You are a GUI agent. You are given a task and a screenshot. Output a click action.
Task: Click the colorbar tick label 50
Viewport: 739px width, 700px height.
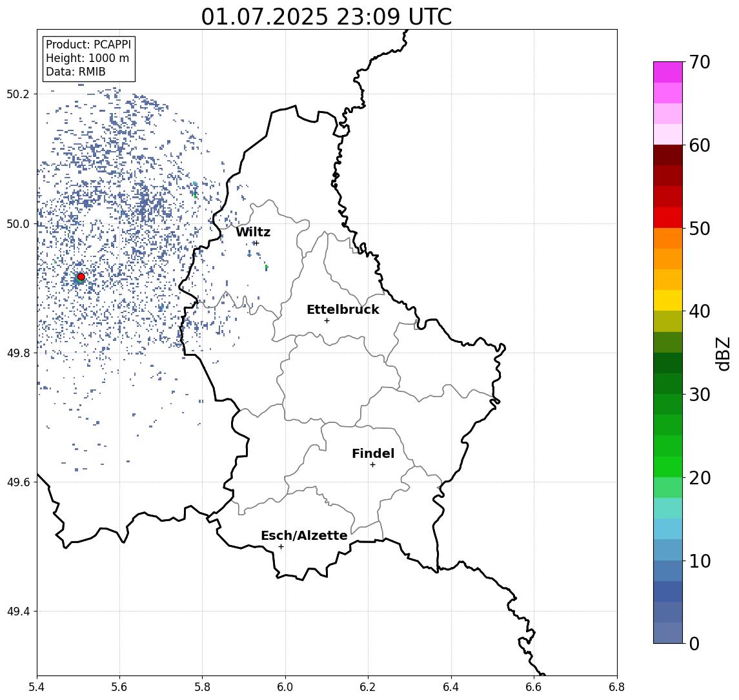tap(700, 229)
